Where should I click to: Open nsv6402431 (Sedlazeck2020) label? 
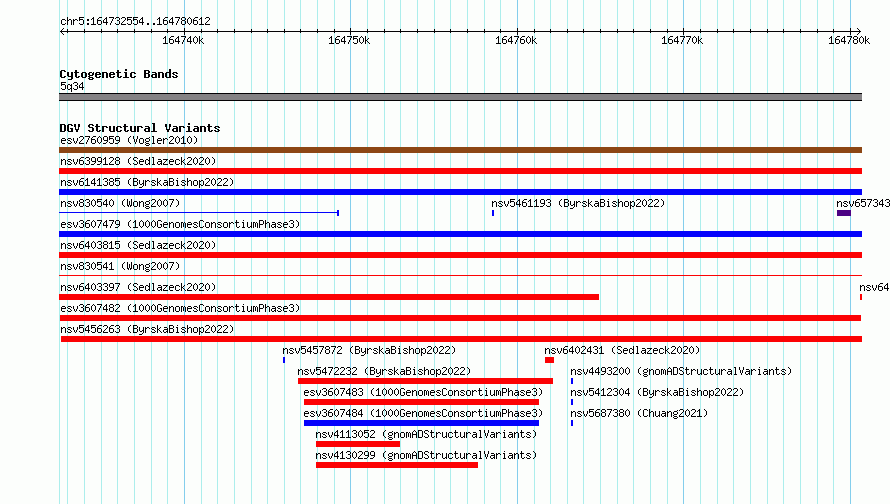point(623,350)
